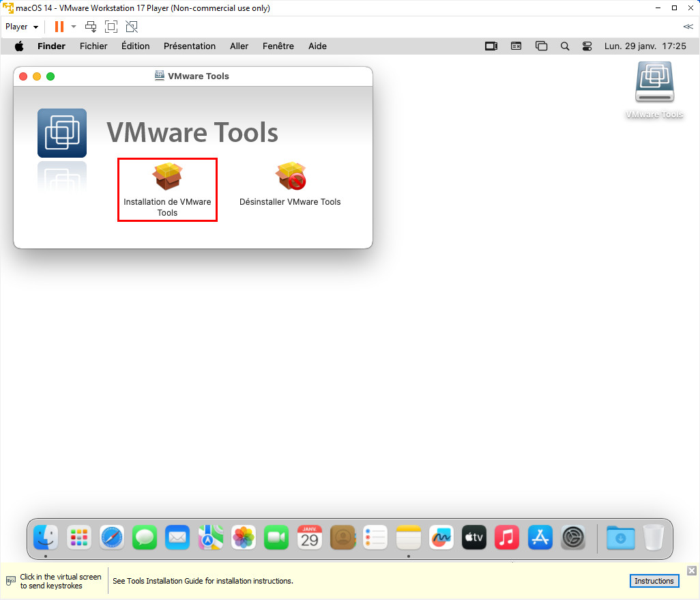Open Mail from the Dock
The height and width of the screenshot is (600, 700).
(x=177, y=537)
